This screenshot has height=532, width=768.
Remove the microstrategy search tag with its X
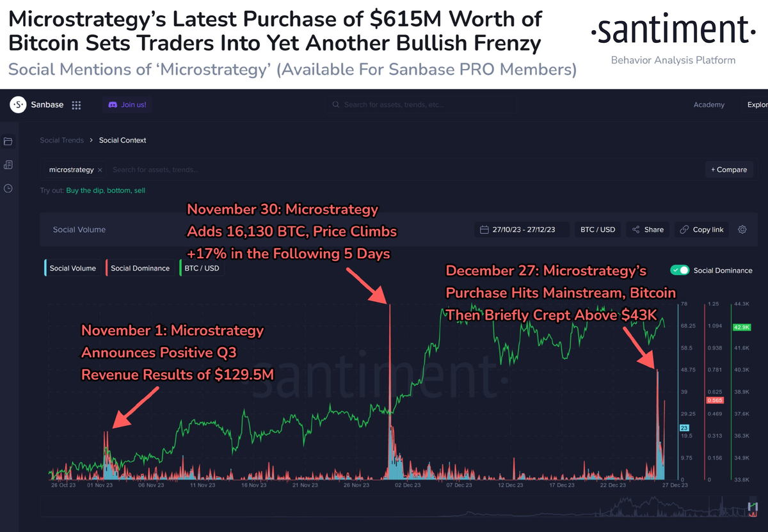[x=100, y=169]
